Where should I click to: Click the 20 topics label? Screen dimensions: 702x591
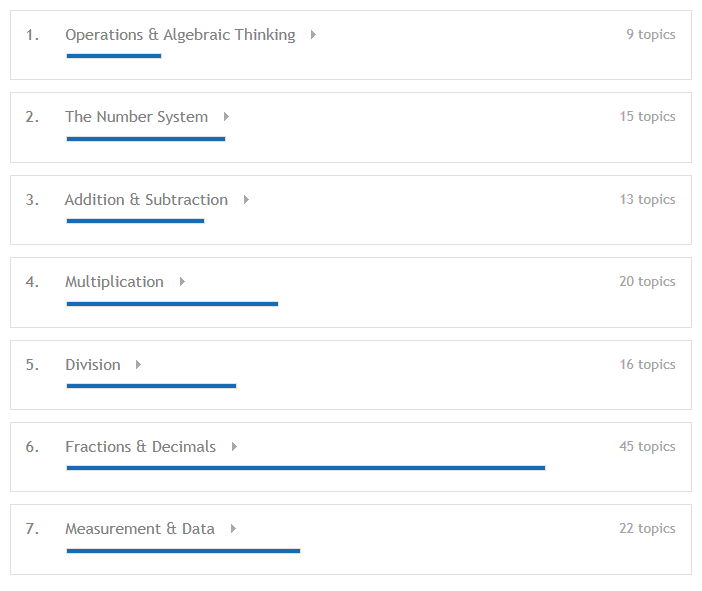point(647,281)
